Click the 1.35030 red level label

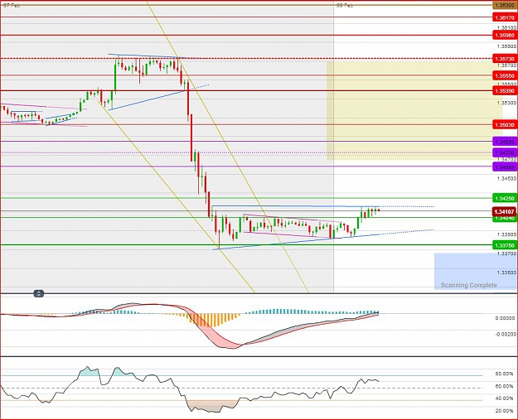point(505,125)
